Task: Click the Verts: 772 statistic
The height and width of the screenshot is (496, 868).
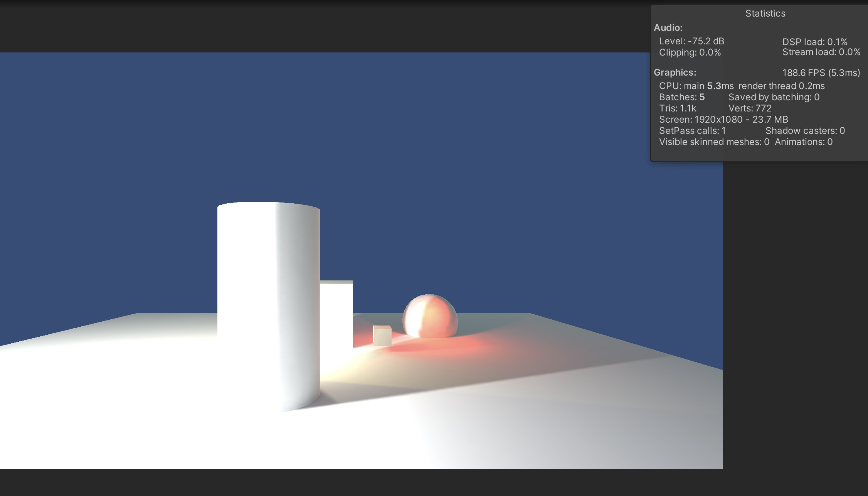Action: tap(750, 108)
